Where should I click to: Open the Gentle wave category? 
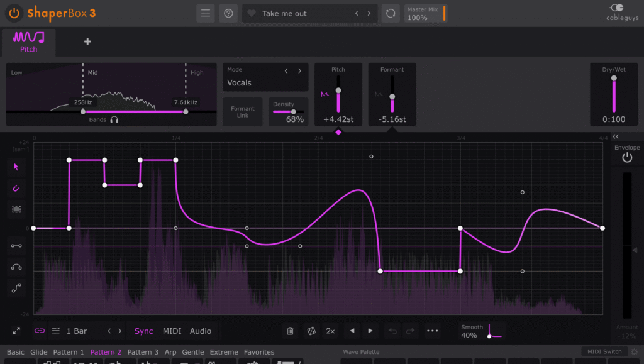192,352
